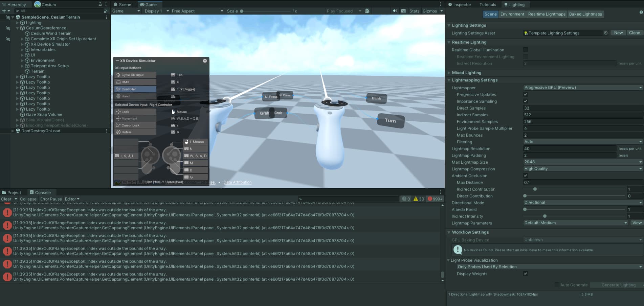Click the Direct Samples value field
Viewport: 644px width, 306px height.
pyautogui.click(x=583, y=108)
